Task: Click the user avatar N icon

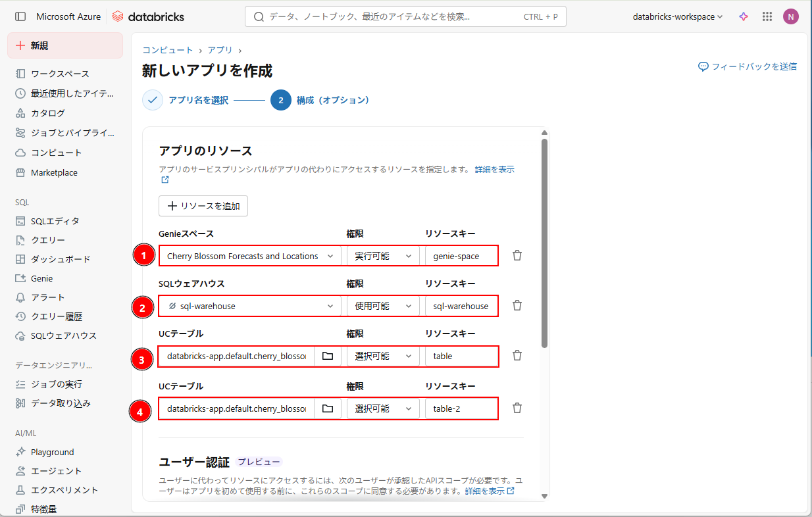Action: [790, 16]
